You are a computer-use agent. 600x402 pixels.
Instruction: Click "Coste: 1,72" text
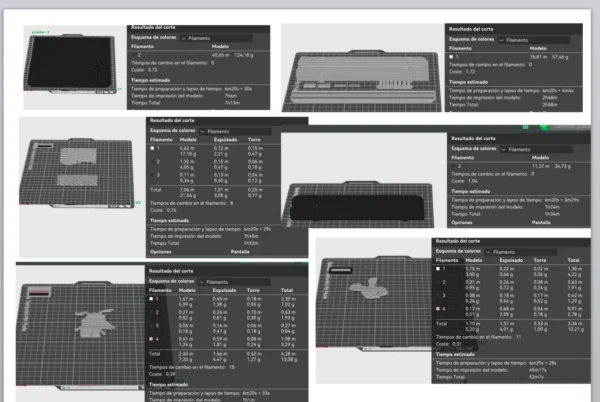coord(462,72)
